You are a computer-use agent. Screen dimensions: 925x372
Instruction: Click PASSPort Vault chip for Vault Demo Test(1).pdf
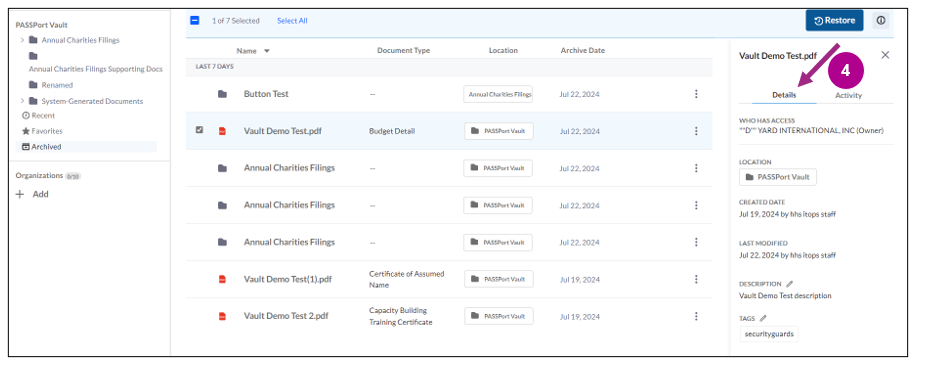[498, 279]
